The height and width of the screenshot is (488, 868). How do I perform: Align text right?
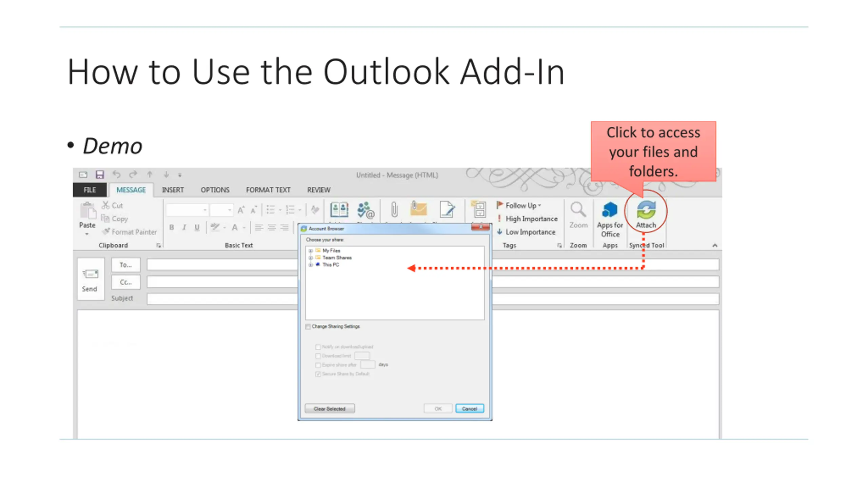click(284, 227)
